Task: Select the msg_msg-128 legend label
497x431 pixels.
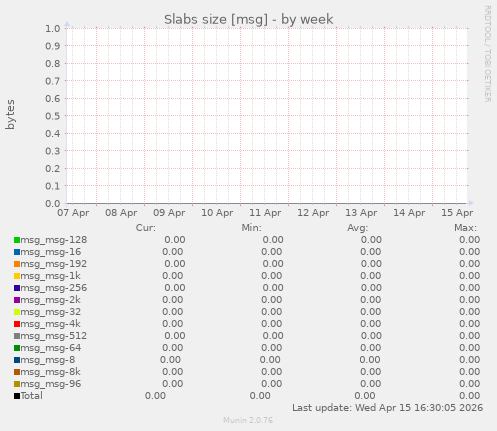Action: coord(54,240)
